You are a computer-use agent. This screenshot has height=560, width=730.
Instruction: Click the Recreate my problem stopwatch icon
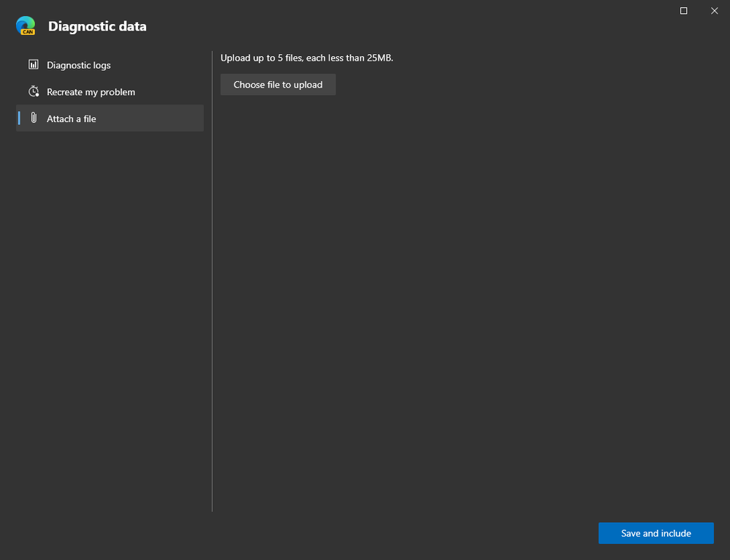(x=34, y=91)
